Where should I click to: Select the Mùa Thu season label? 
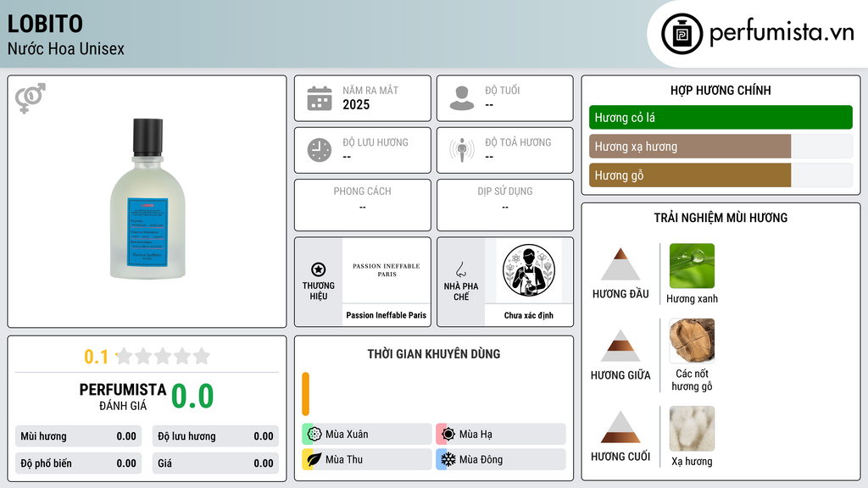[344, 459]
